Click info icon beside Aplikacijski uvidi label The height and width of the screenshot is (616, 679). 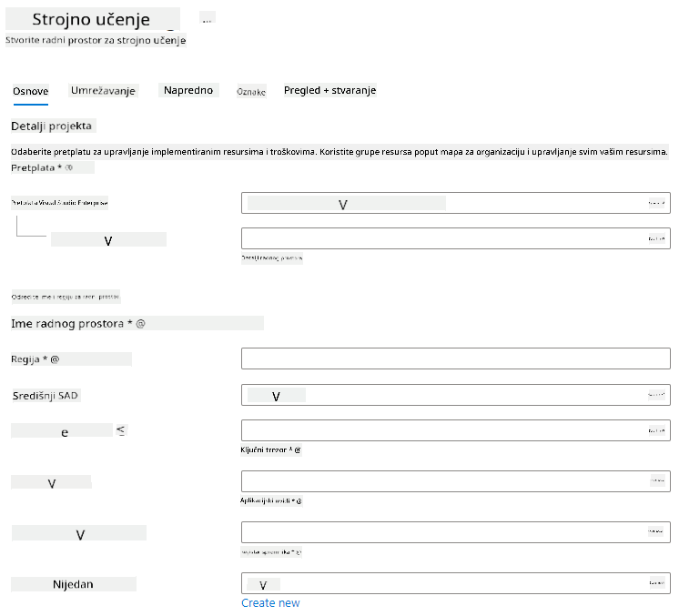(x=299, y=501)
